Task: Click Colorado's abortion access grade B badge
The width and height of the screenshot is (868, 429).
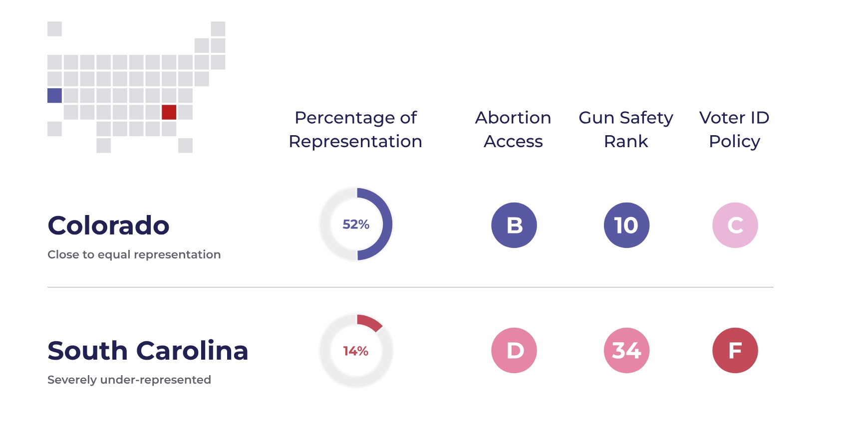Action: (x=514, y=225)
